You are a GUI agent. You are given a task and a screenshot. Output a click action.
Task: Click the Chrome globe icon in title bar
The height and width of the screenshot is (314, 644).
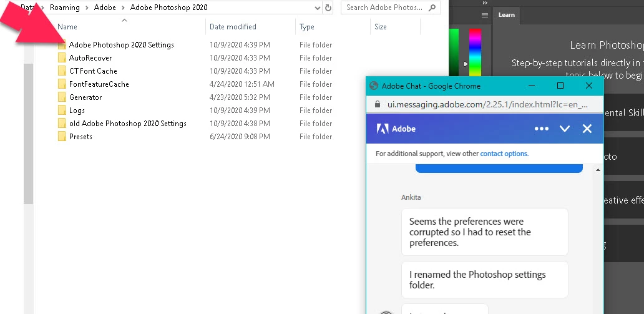coord(374,86)
